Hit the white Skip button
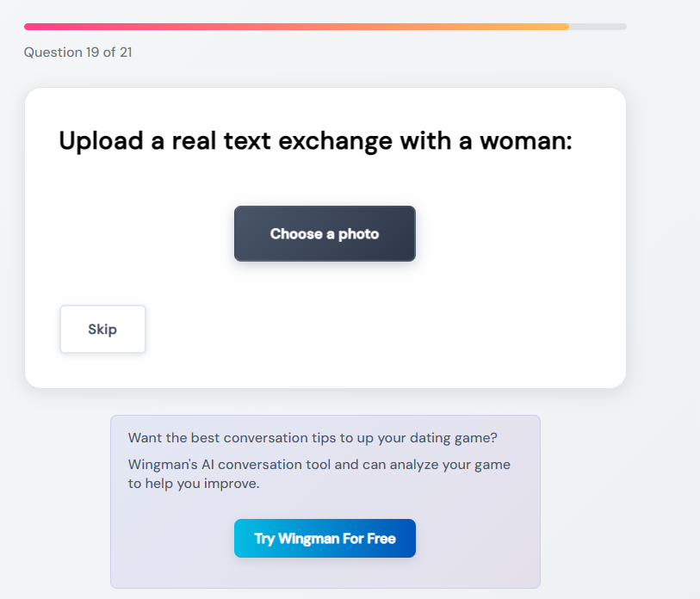Image resolution: width=700 pixels, height=599 pixels. (102, 329)
